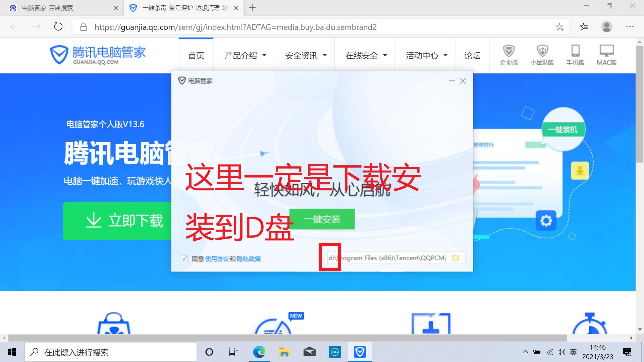Select 论坛 in the navigation bar

[x=472, y=55]
